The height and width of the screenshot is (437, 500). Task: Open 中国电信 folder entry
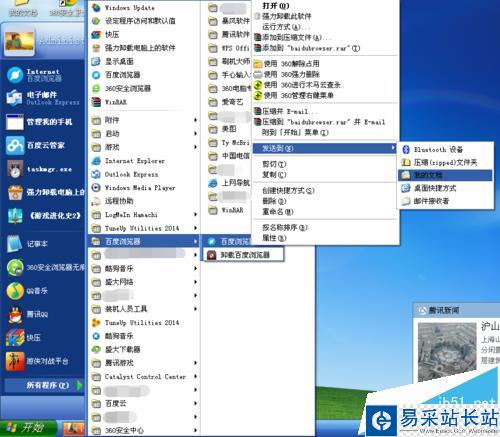(x=229, y=156)
